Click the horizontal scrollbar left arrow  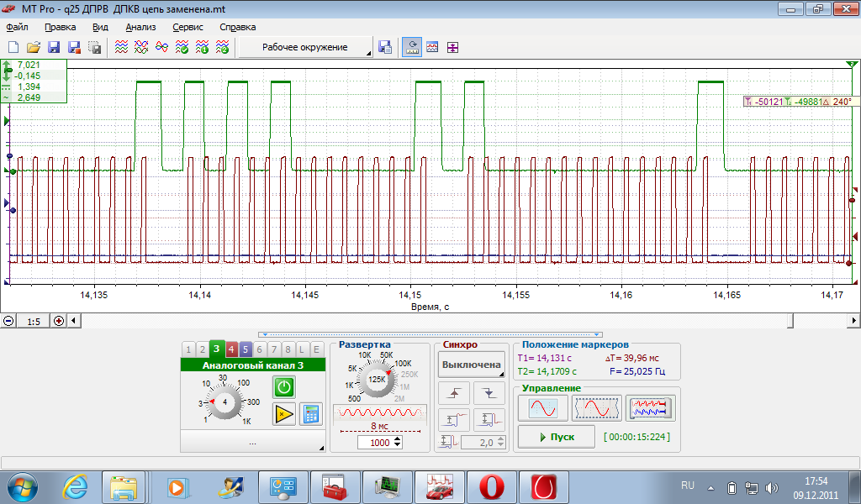(x=74, y=321)
